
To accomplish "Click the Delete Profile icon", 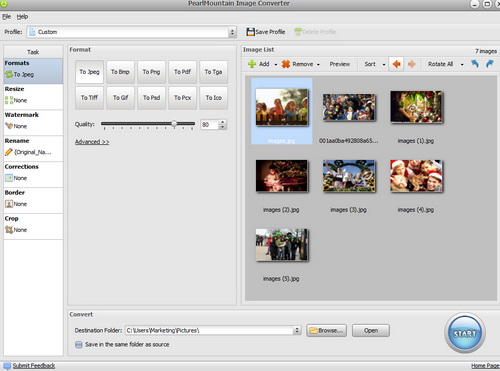I will coord(298,32).
